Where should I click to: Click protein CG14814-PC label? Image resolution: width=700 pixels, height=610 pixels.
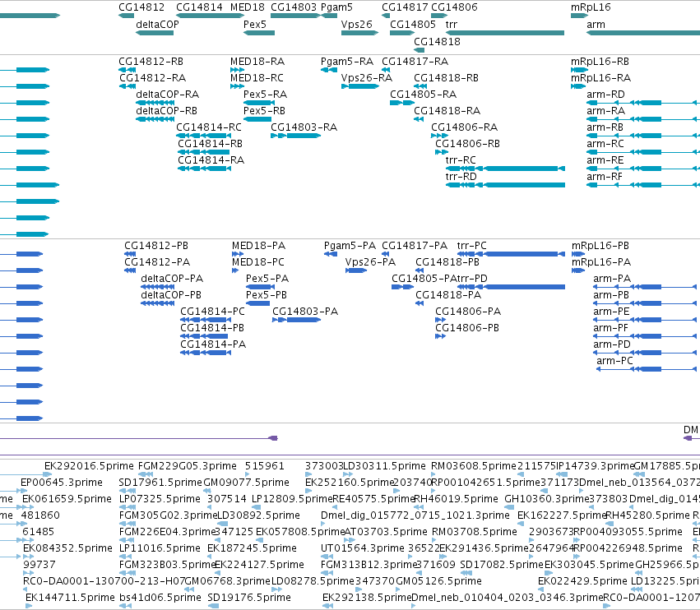[212, 312]
